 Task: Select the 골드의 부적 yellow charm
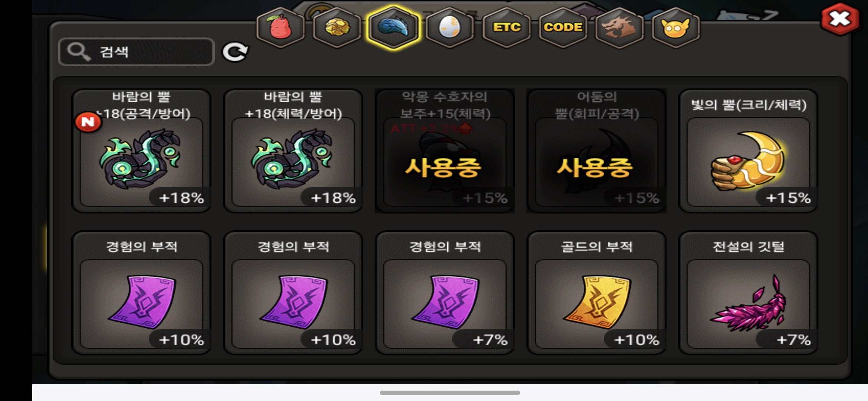pyautogui.click(x=596, y=293)
